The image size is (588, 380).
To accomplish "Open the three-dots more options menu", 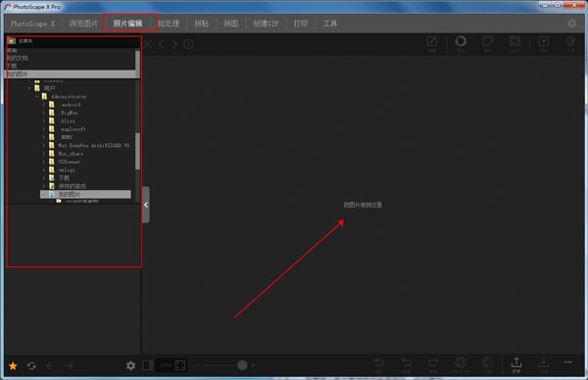I will [568, 362].
